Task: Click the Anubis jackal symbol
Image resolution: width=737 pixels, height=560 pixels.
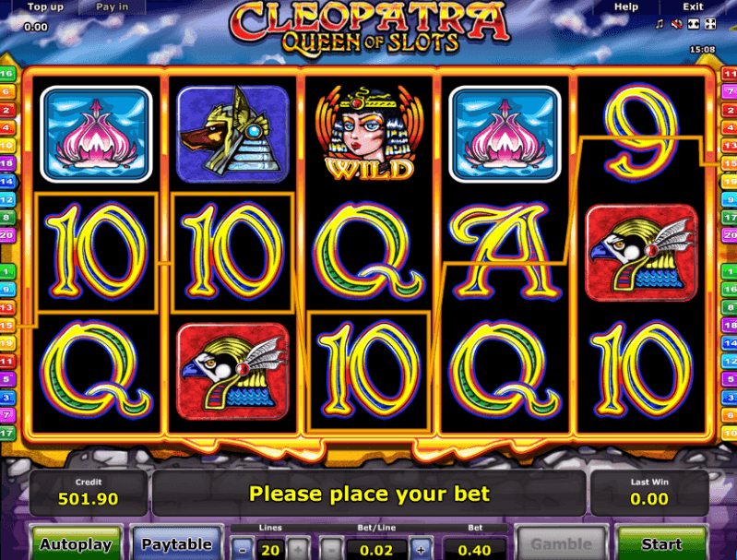Action: pos(232,135)
